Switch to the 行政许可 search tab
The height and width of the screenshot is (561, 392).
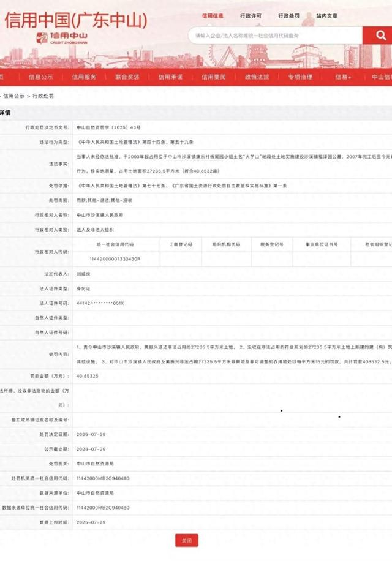(251, 16)
